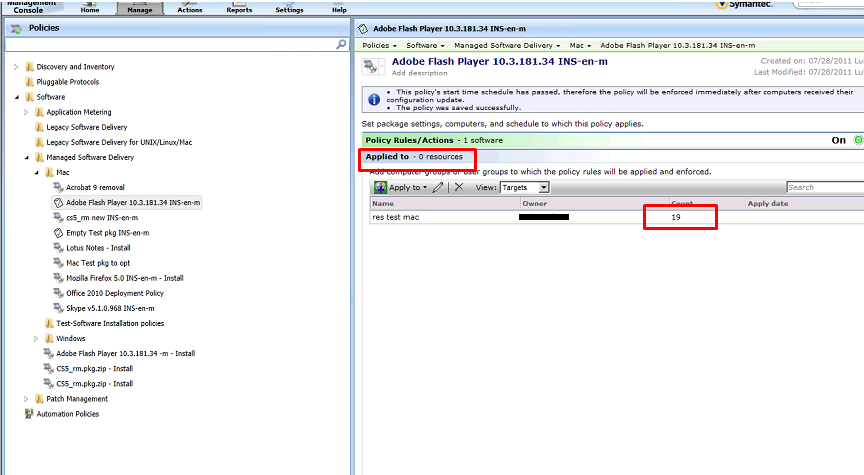
Task: Click the edit pencil icon
Action: (438, 187)
